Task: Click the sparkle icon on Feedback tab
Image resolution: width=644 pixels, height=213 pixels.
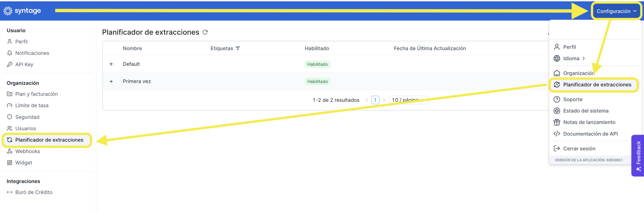Action: pos(638,169)
